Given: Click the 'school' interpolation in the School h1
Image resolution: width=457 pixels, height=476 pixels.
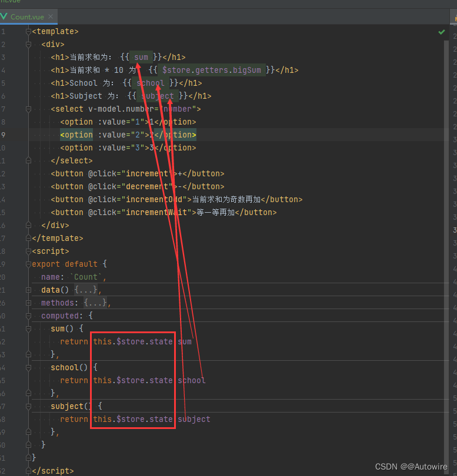Looking at the screenshot, I should pos(151,83).
